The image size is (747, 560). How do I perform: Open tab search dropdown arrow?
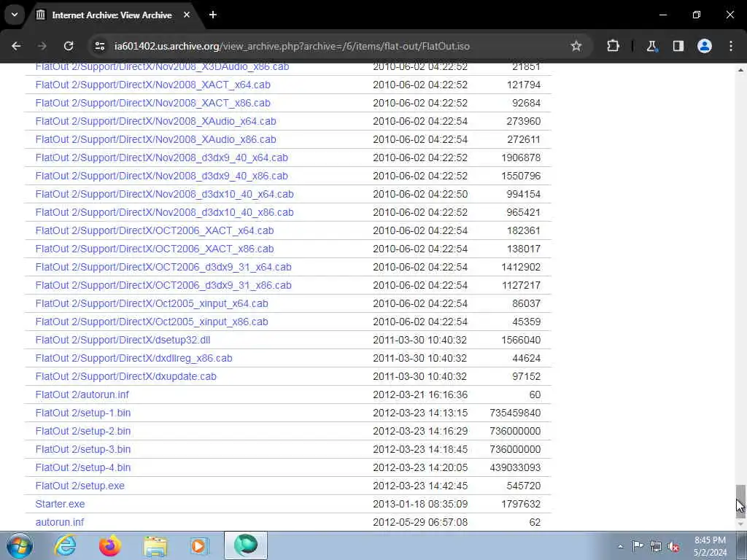(x=15, y=15)
